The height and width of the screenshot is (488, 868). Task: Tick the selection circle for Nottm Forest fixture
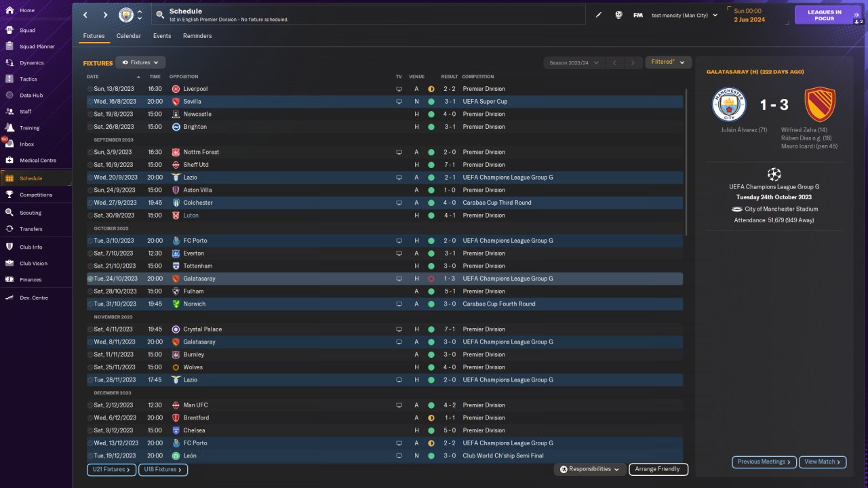click(90, 152)
